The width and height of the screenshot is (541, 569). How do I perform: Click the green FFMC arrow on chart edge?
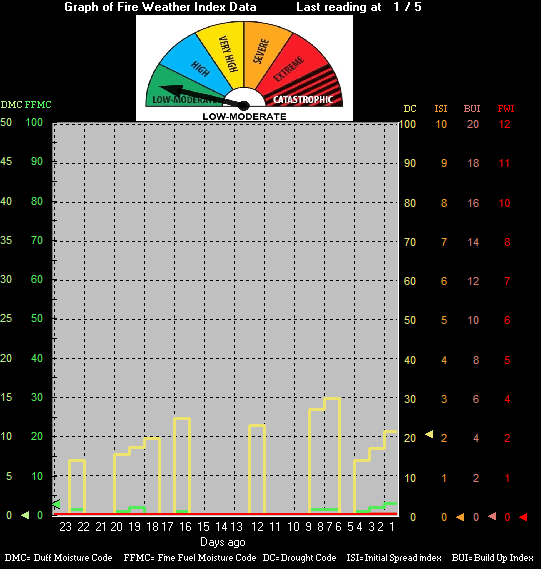[x=56, y=504]
